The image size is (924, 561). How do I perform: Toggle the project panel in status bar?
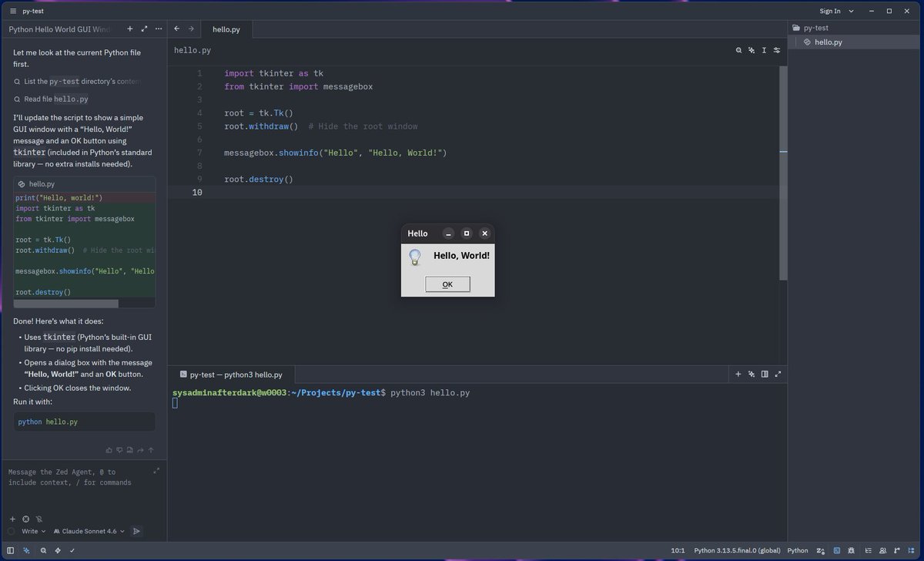pyautogui.click(x=912, y=550)
